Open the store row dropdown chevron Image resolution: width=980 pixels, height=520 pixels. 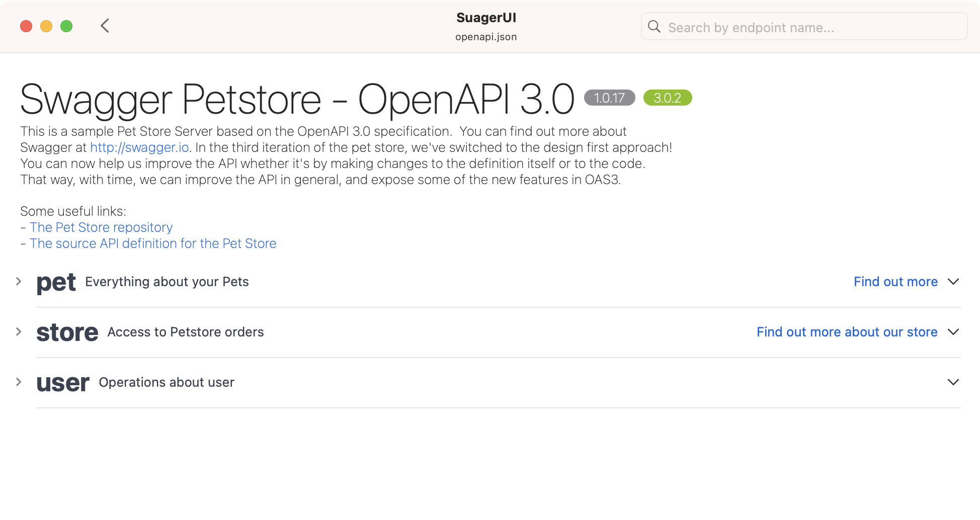(953, 332)
